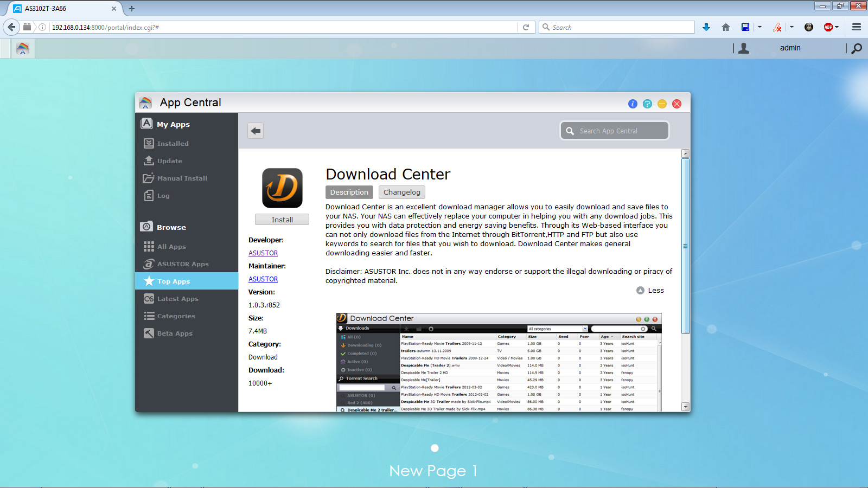Click the App Central info icon

click(x=633, y=104)
